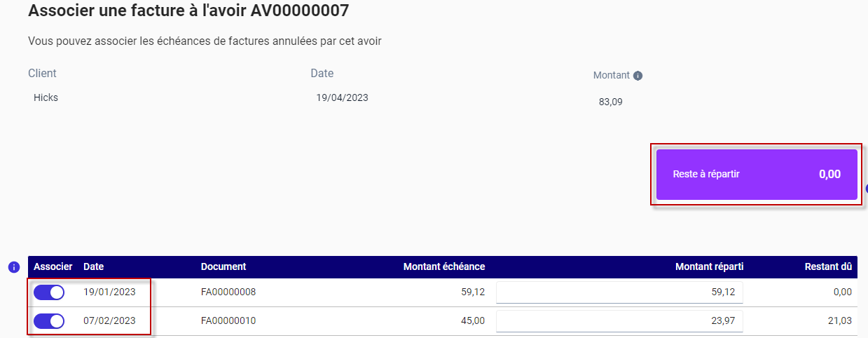
Task: Toggle Associer switch for FA00000008
Action: (x=49, y=292)
